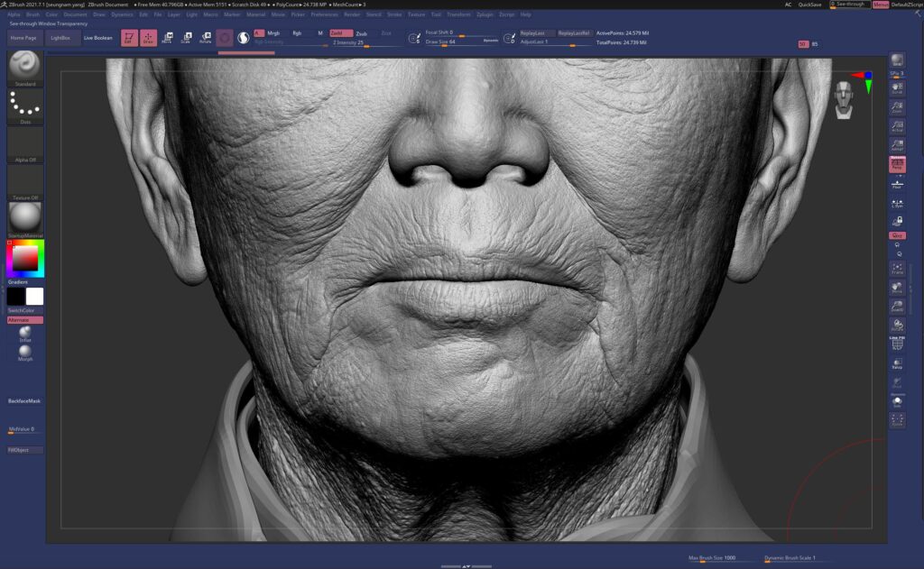Open the Tool menu
Viewport: 924px width, 569px height.
click(x=436, y=14)
